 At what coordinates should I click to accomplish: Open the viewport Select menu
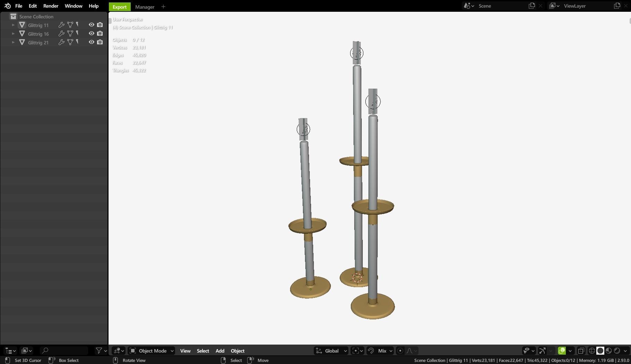pyautogui.click(x=203, y=350)
